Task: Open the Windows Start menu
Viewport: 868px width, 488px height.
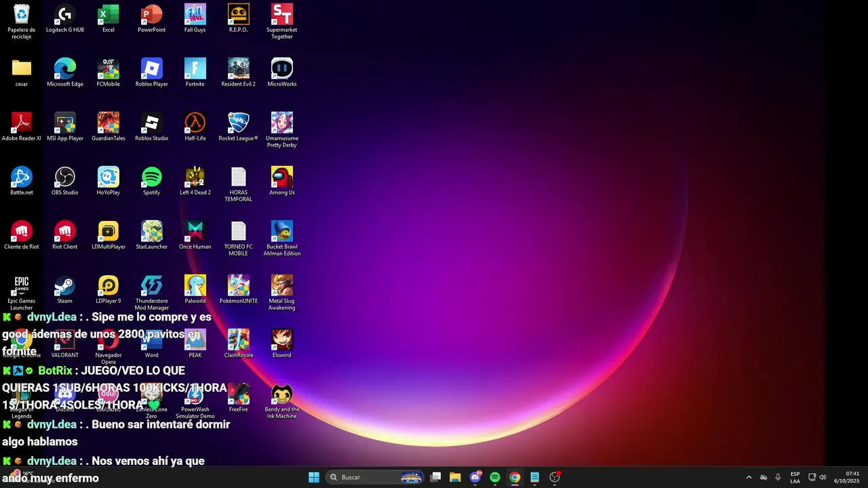Action: click(x=314, y=477)
